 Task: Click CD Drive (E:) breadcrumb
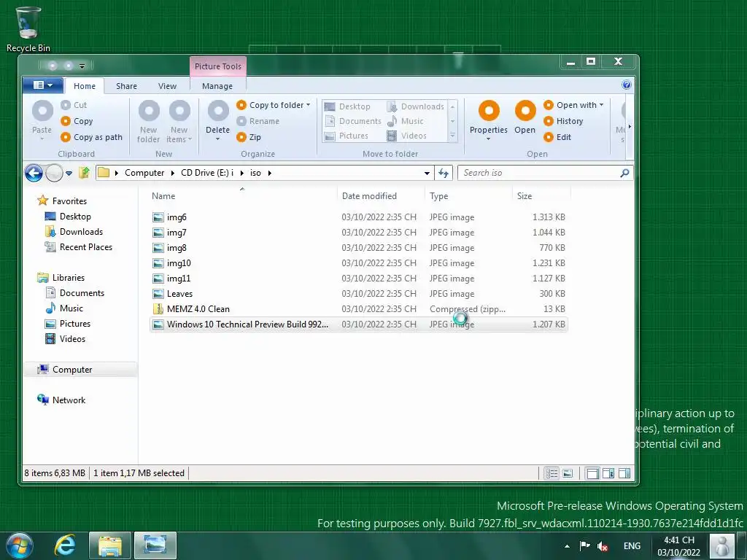pos(207,173)
